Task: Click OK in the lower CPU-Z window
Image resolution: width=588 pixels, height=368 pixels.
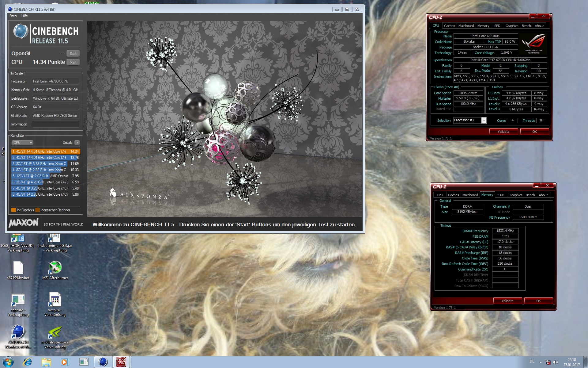Action: click(x=538, y=301)
